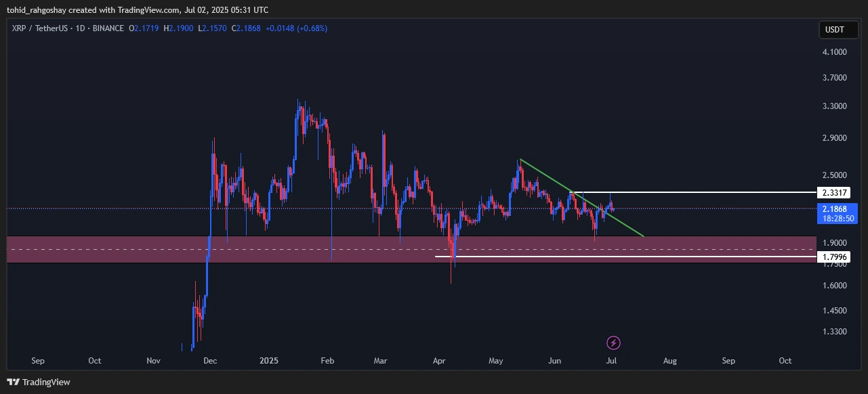Click the Dec label on time axis
Viewport: 868px width, 394px height.
click(x=211, y=361)
